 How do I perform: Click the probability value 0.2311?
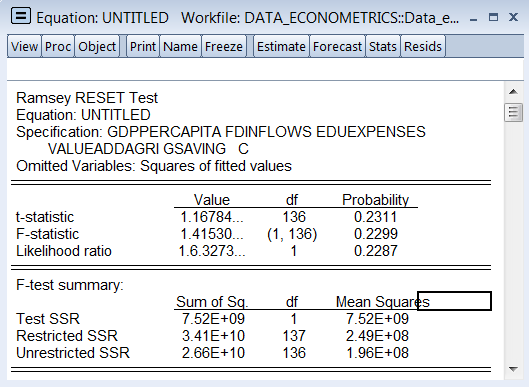coord(375,217)
